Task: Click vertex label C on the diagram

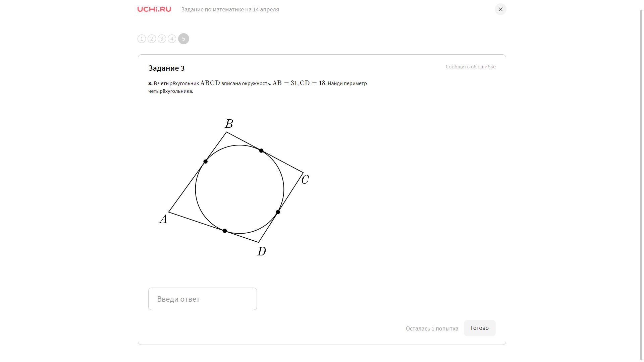Action: [305, 180]
